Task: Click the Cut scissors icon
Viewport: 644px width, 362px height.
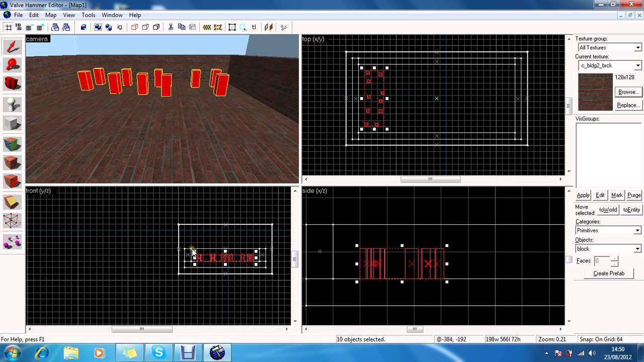Action: click(171, 27)
